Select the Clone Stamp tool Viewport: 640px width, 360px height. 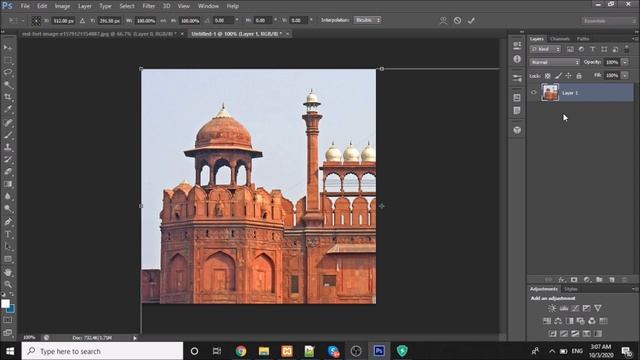tap(8, 147)
